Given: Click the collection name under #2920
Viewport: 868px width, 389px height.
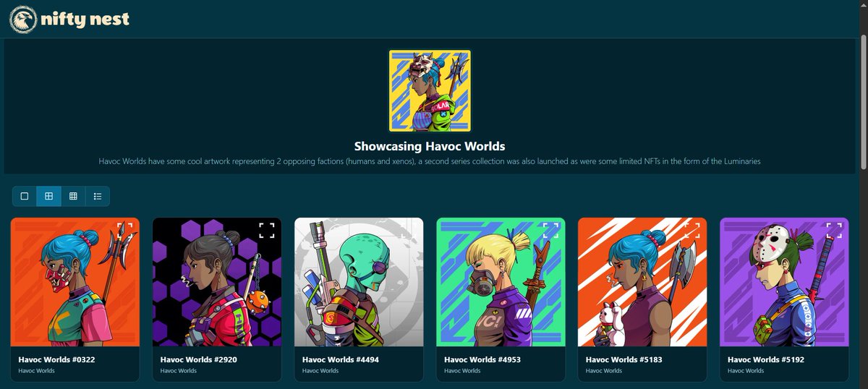Looking at the screenshot, I should [178, 371].
